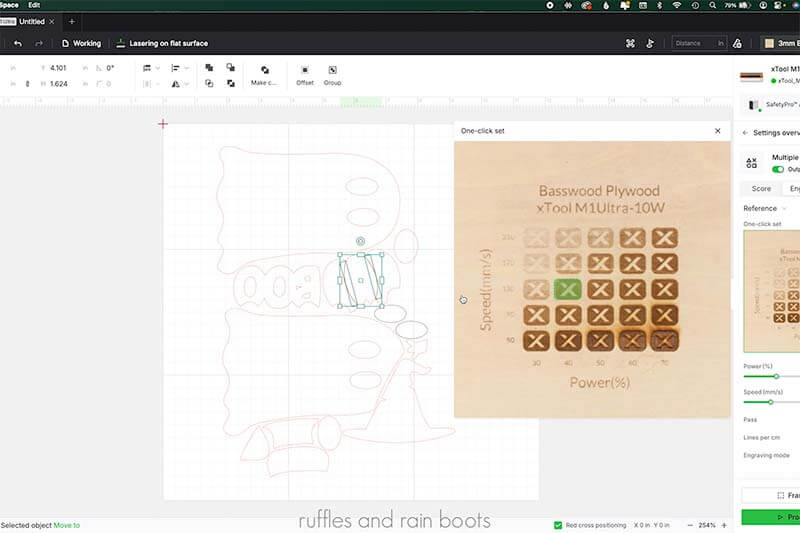Adjust the Power (%) slider handle

click(x=776, y=376)
